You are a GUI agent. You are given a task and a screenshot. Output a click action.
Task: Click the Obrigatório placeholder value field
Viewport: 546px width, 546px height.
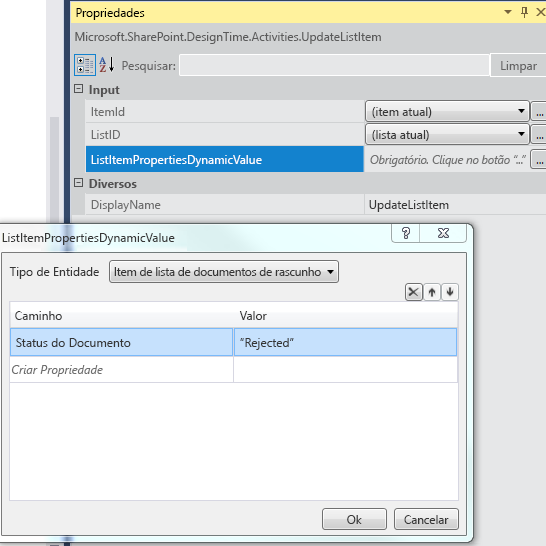[x=447, y=159]
